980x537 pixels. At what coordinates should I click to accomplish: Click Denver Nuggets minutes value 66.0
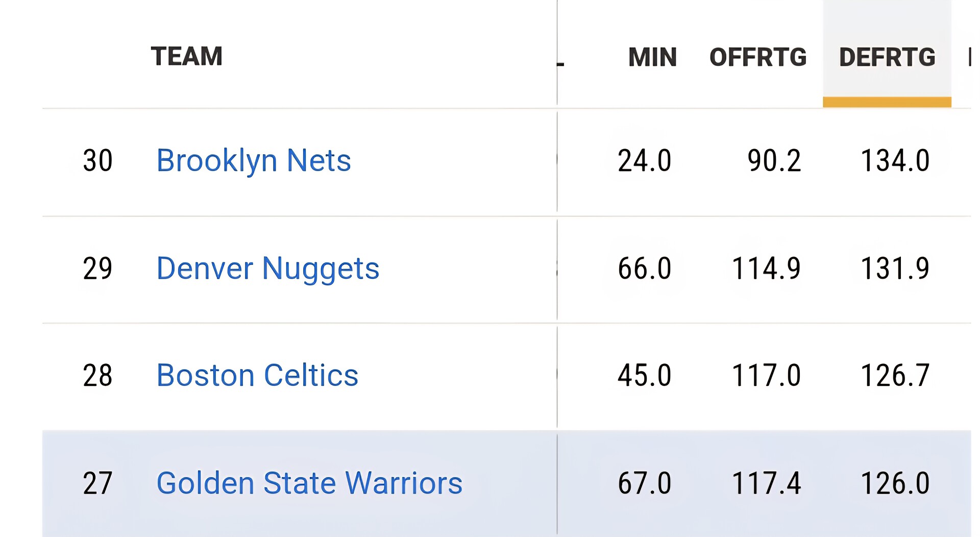(645, 268)
